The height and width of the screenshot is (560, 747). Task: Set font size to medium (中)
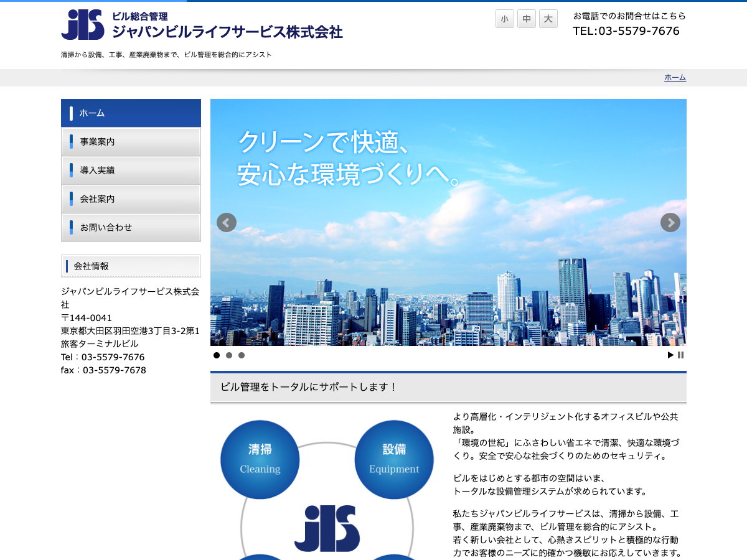point(527,19)
